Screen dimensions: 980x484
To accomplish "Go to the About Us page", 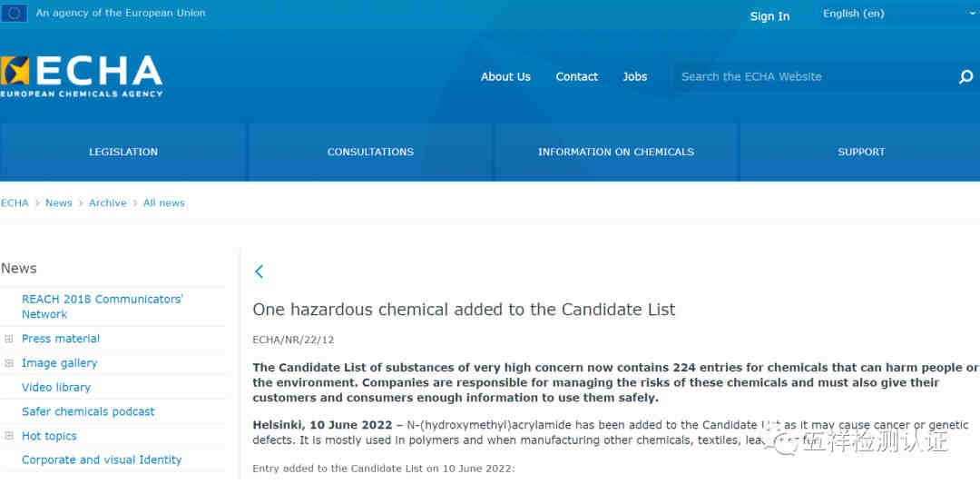I will tap(505, 77).
